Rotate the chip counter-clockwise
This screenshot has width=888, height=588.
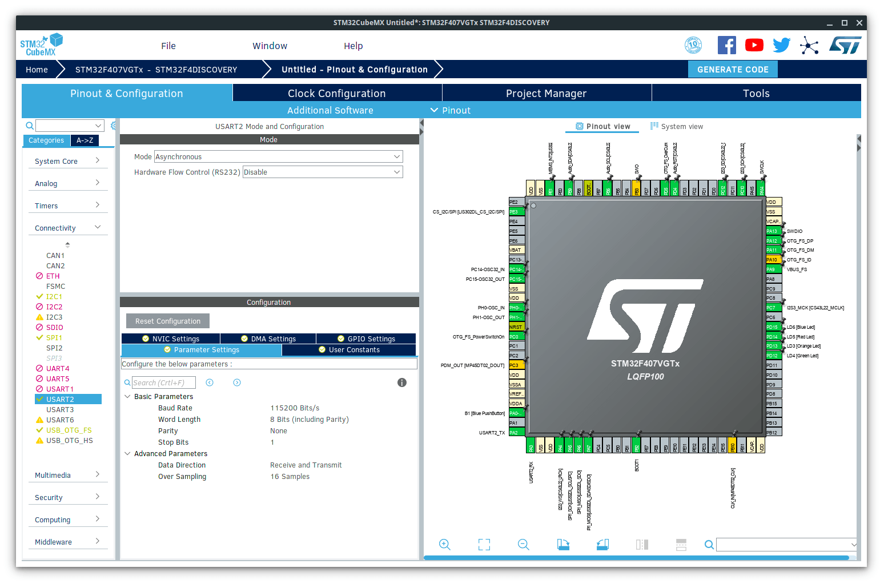point(602,545)
